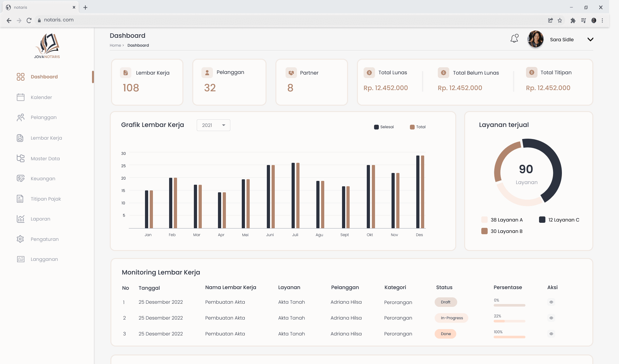Click the Home breadcrumb link
Image resolution: width=619 pixels, height=364 pixels.
115,45
